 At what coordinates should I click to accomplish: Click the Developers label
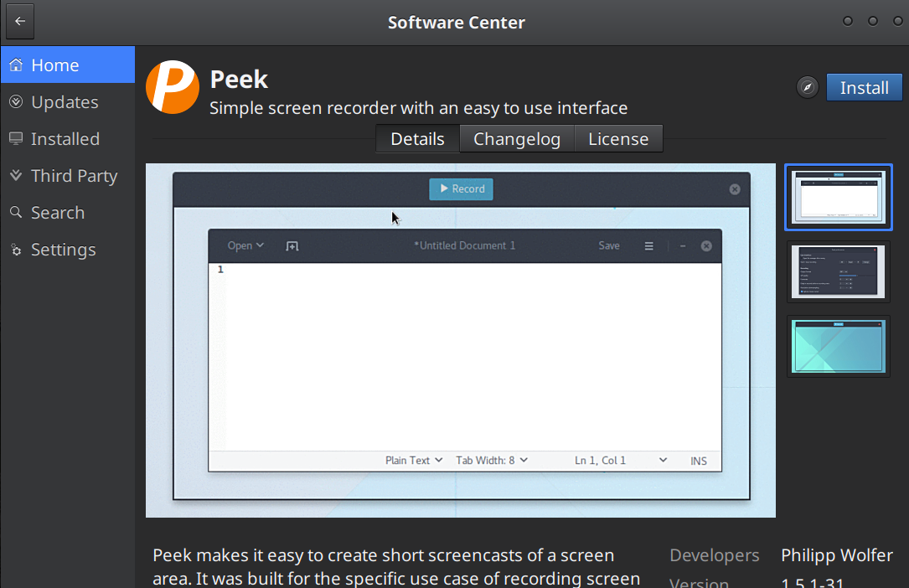714,555
